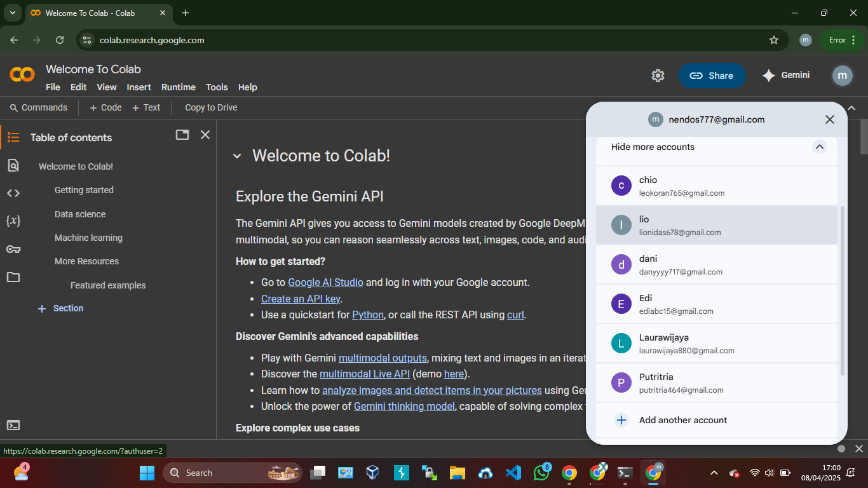
Task: Click the Chrome Error menu button
Action: point(843,40)
